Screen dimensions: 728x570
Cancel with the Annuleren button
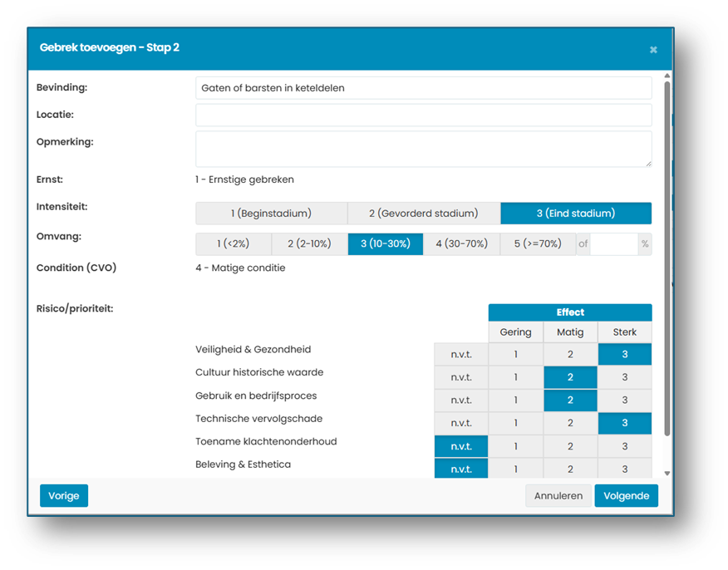click(x=558, y=496)
